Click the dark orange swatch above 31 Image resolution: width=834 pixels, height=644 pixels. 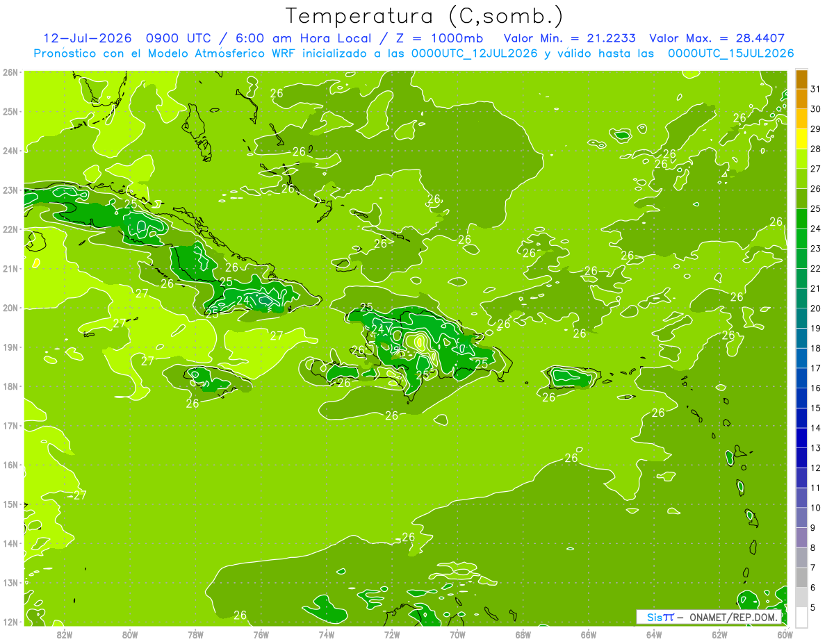tap(801, 79)
